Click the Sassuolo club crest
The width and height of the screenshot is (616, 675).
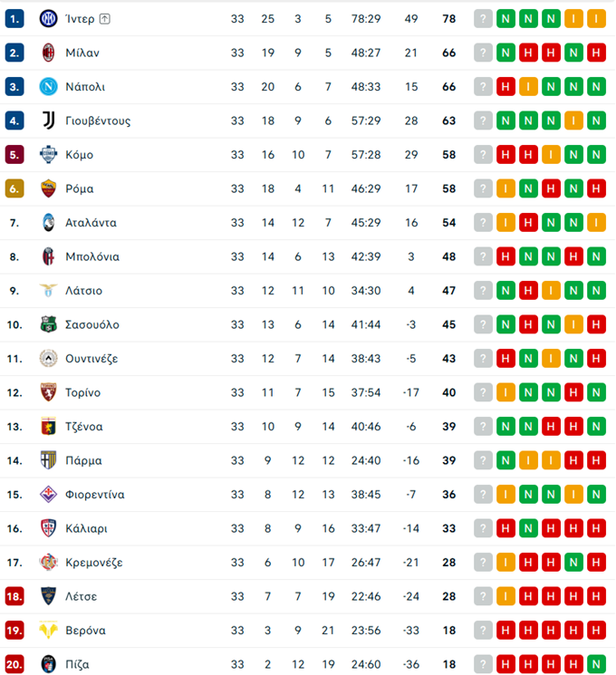tap(48, 324)
